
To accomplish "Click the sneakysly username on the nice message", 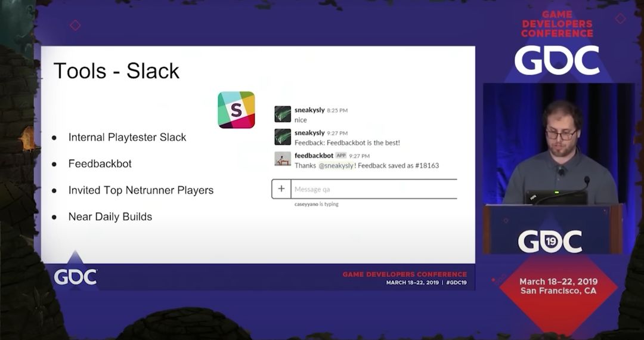I will pyautogui.click(x=309, y=110).
